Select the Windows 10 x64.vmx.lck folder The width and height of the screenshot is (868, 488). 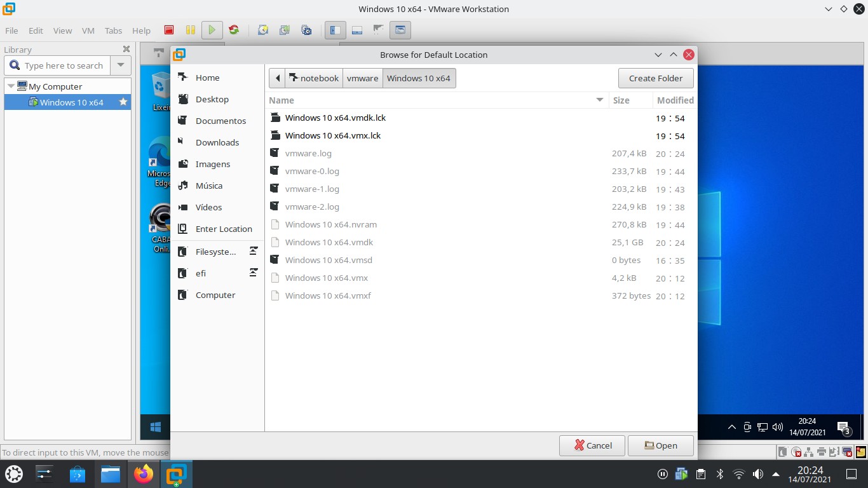coord(480,135)
